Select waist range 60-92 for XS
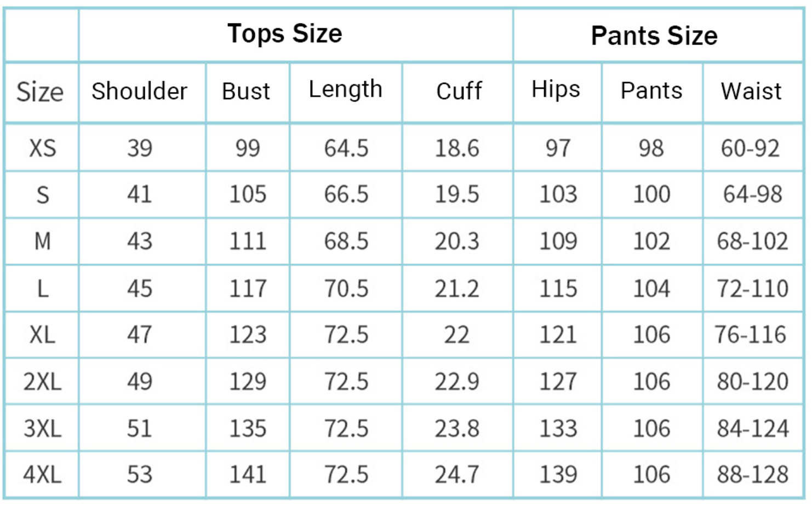The image size is (812, 505). click(750, 148)
